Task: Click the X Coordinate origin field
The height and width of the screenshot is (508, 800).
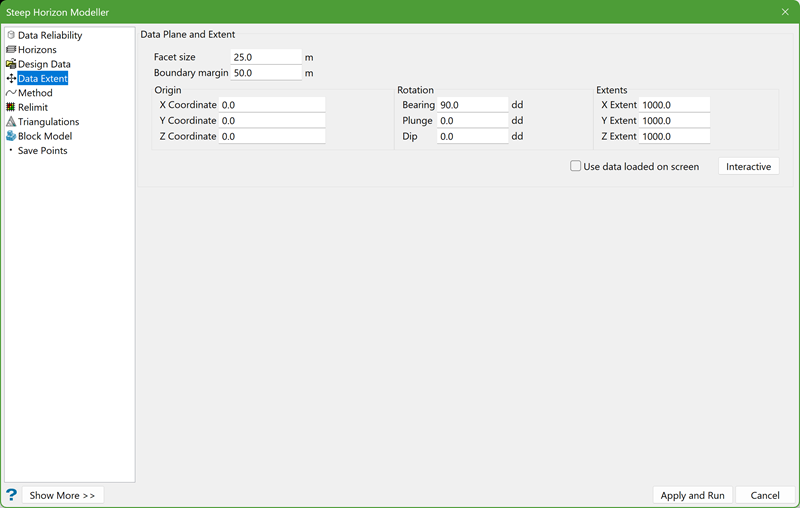Action: (x=272, y=105)
